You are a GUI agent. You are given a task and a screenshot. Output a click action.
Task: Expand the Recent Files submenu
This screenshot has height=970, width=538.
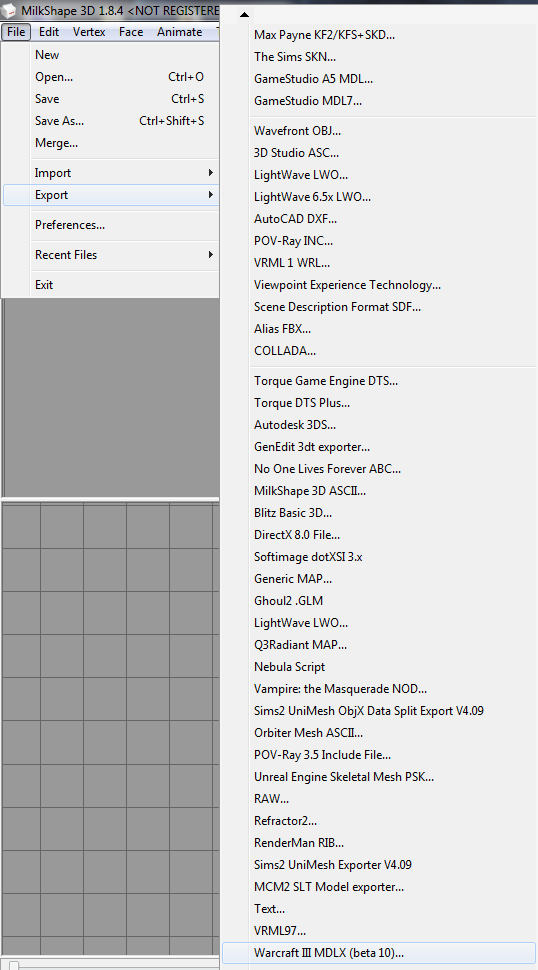pyautogui.click(x=111, y=255)
